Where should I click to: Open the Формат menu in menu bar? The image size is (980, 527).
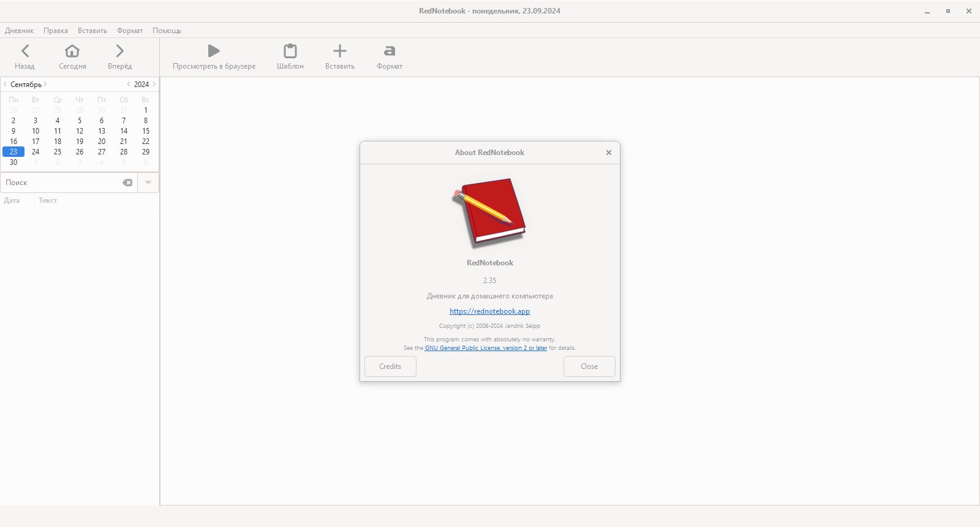[x=130, y=31]
